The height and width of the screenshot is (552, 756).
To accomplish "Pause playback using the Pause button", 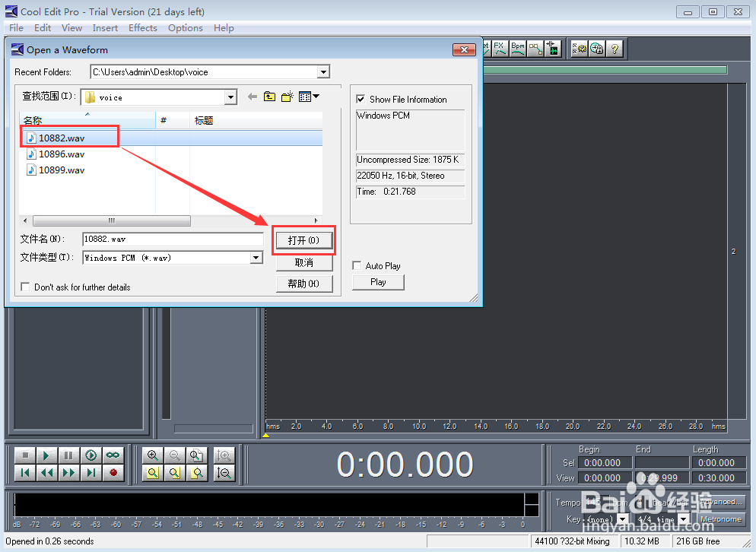I will pos(68,455).
